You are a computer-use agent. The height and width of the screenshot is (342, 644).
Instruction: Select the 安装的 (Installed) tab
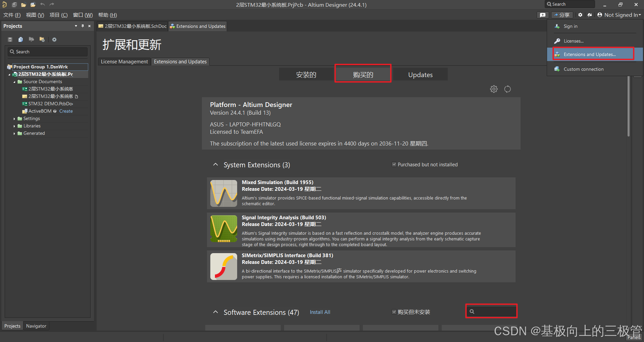coord(306,75)
